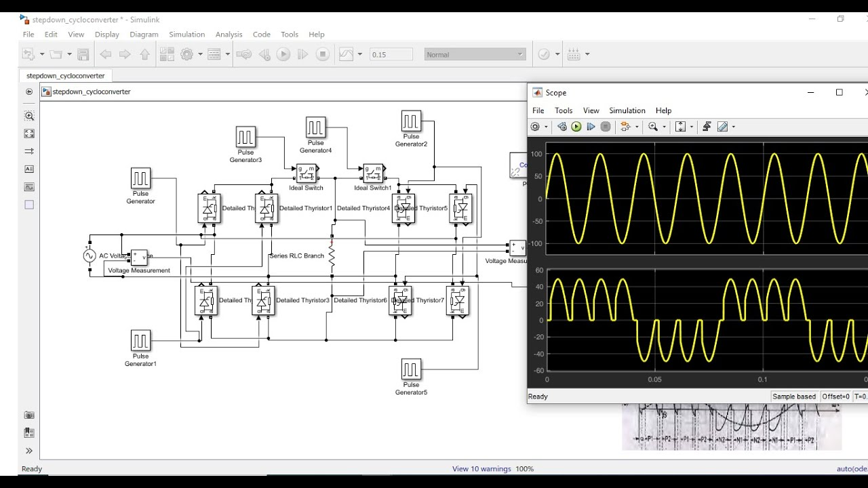Select the Pulse Generator3 block

coord(245,137)
